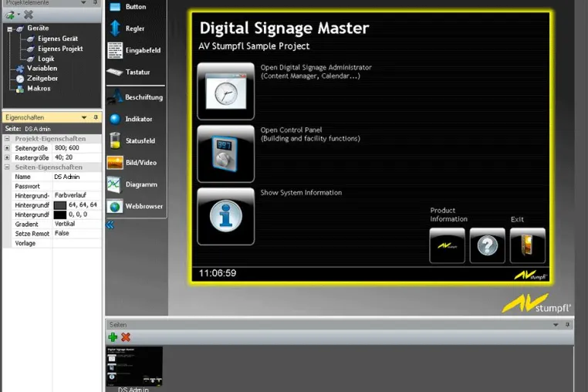Open Projektelemente panel dropdown arrow
This screenshot has width=588, height=392.
[83, 2]
